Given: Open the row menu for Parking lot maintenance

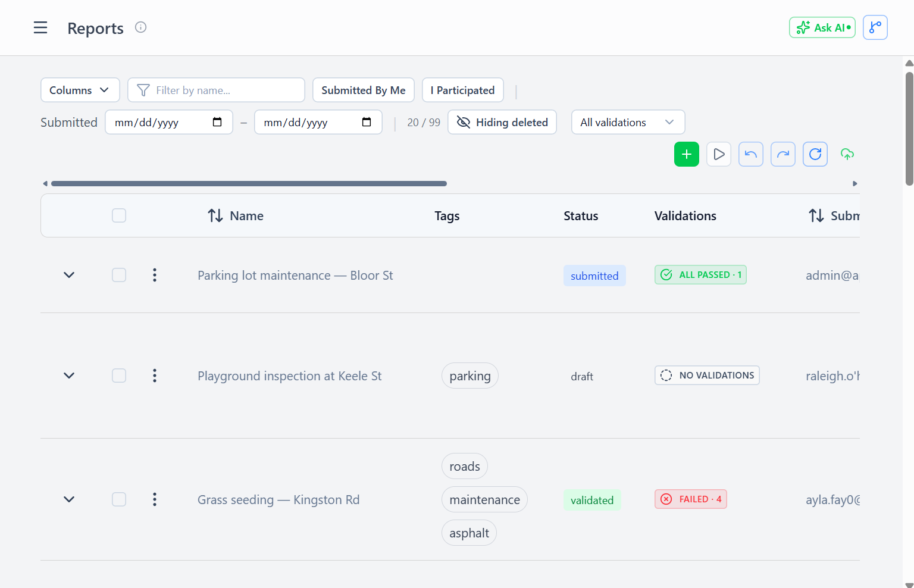Looking at the screenshot, I should (x=155, y=275).
